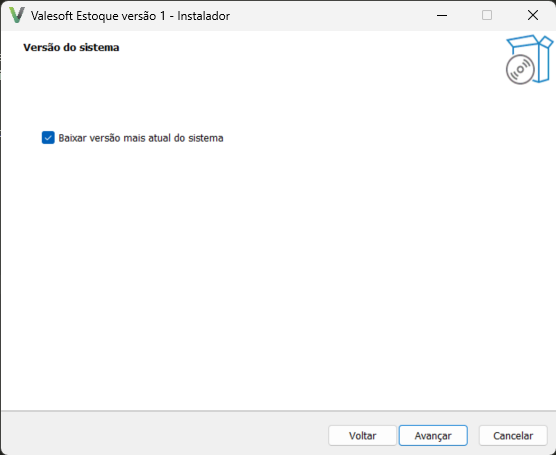Go back with the Voltar button
Image resolution: width=556 pixels, height=455 pixels.
point(362,435)
